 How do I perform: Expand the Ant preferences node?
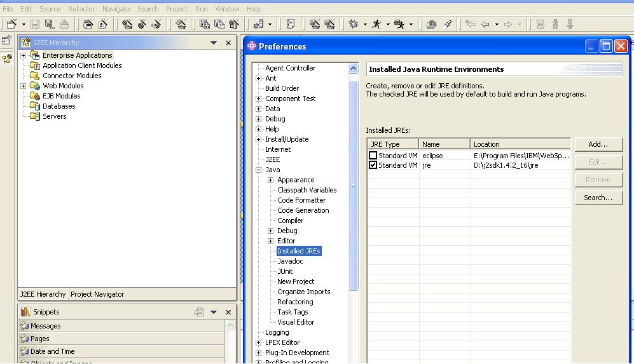pyautogui.click(x=259, y=78)
